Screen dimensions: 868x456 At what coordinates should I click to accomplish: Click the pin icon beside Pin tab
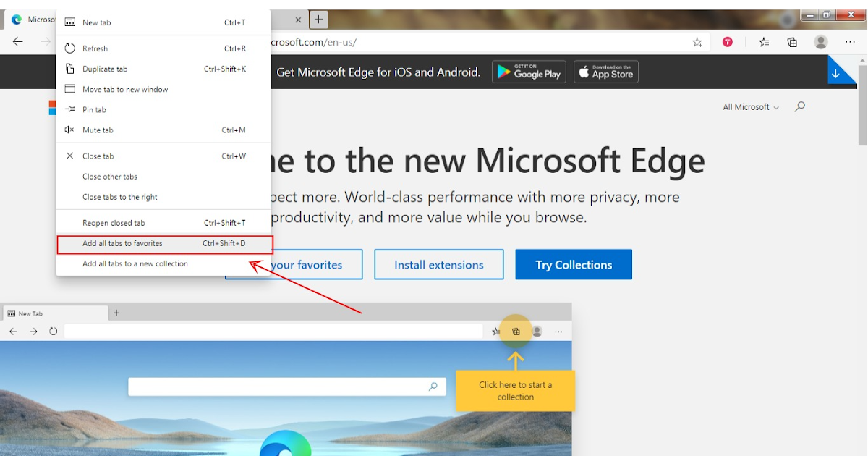[70, 109]
